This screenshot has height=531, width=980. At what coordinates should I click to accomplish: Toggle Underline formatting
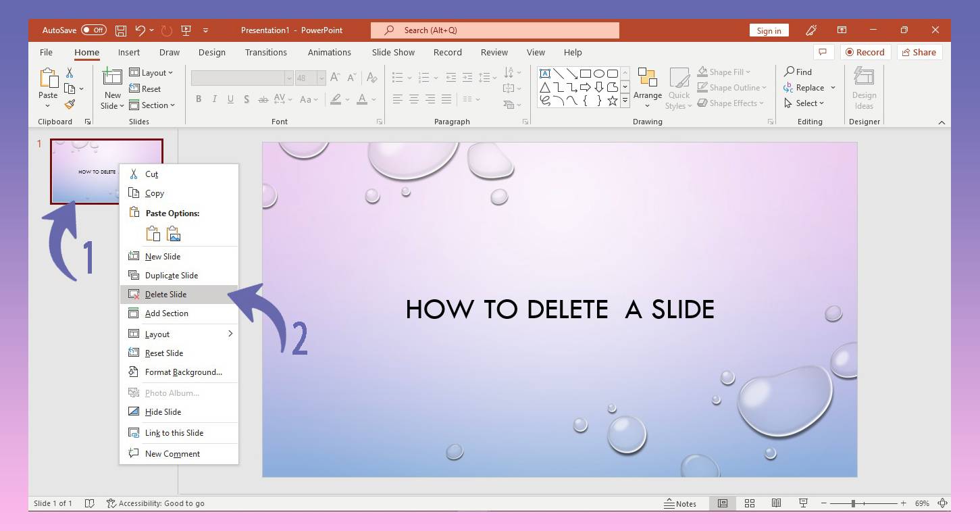point(230,99)
